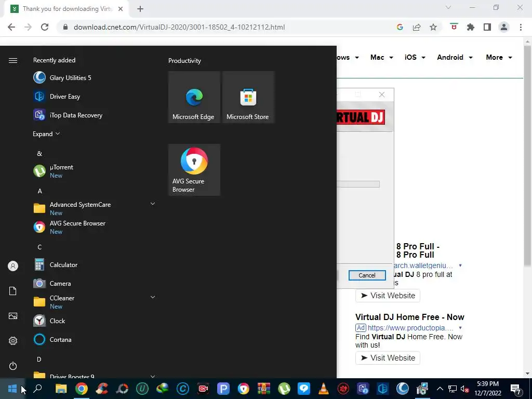Open WinRAR from the taskbar
This screenshot has width=532, height=399.
tap(263, 389)
